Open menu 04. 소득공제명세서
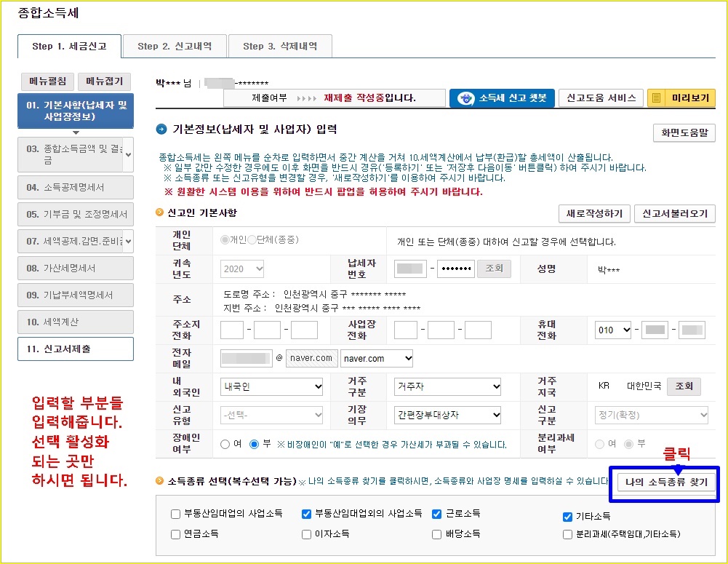Viewport: 728px width, 564px height. [x=76, y=187]
